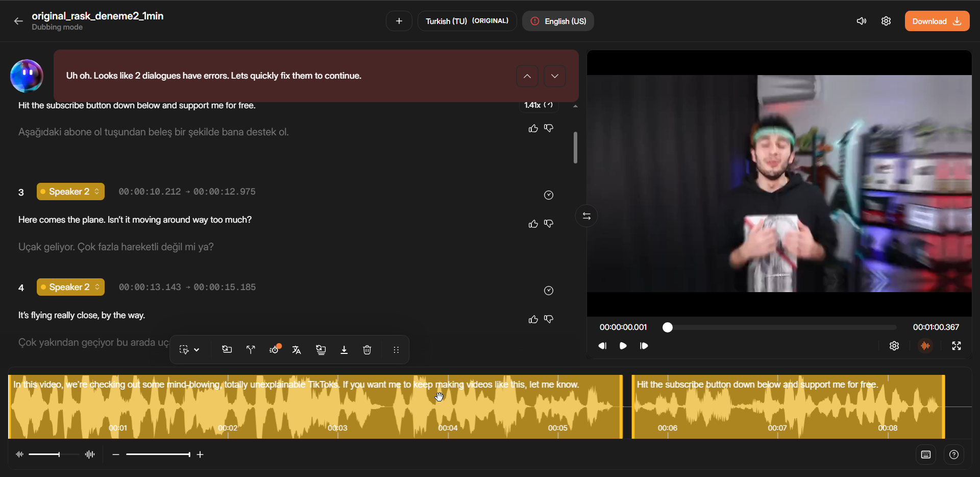980x477 pixels.
Task: Delete the selected dialogue with the trash icon
Action: click(367, 349)
